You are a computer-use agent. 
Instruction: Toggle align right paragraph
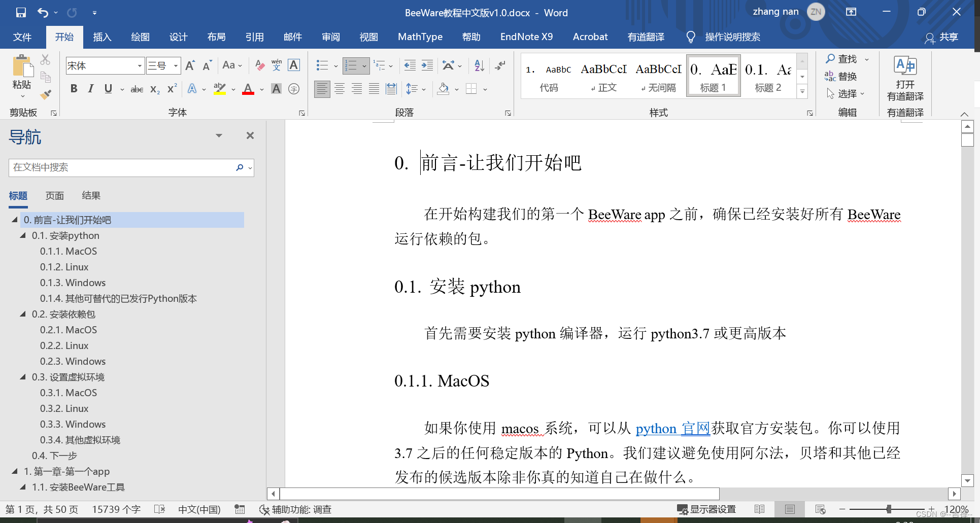(357, 89)
